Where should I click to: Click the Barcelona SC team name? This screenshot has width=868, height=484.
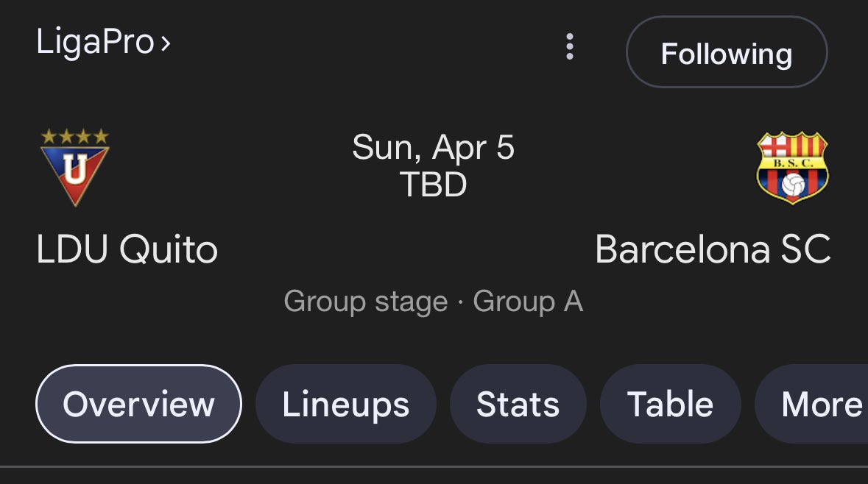point(712,250)
